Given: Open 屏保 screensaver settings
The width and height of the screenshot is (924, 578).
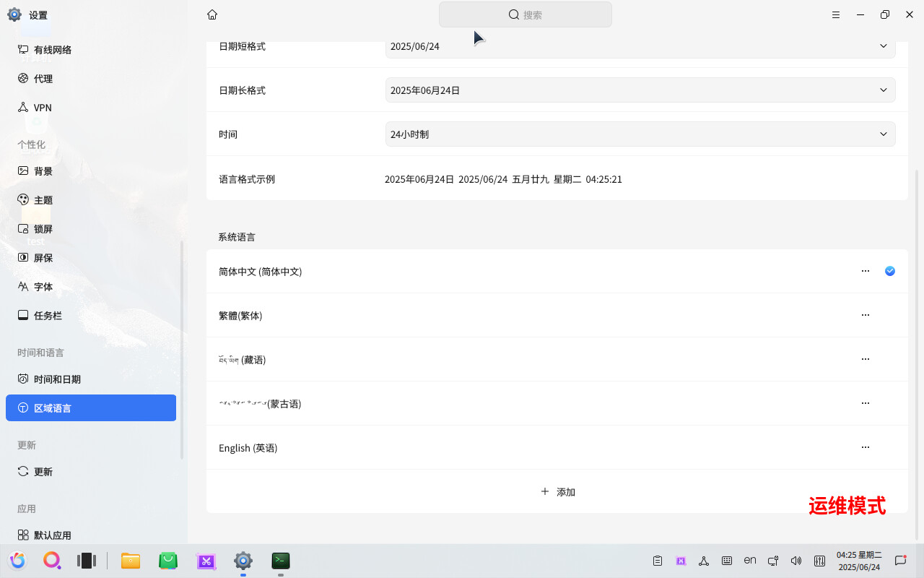Looking at the screenshot, I should coord(91,258).
